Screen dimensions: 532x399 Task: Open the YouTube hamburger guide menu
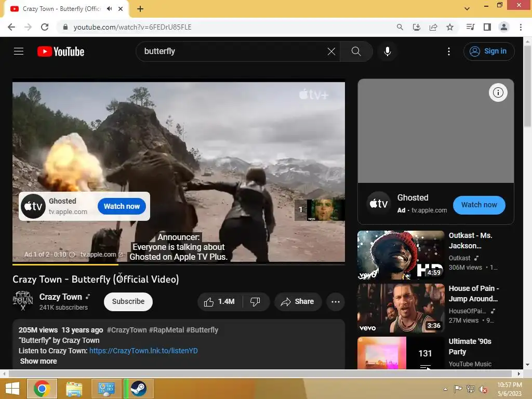19,51
